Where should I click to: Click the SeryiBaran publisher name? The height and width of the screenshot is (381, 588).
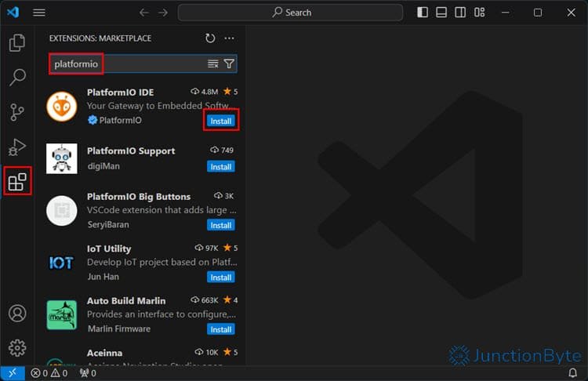(x=108, y=224)
